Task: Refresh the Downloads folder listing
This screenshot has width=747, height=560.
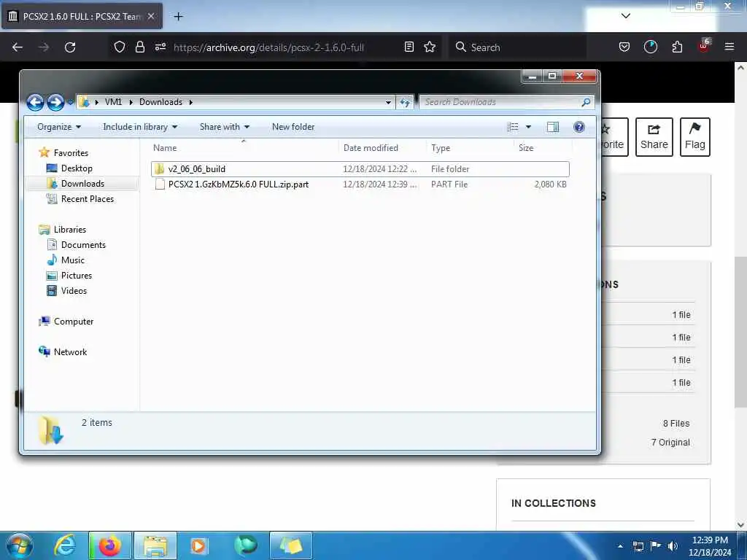Action: coord(405,102)
